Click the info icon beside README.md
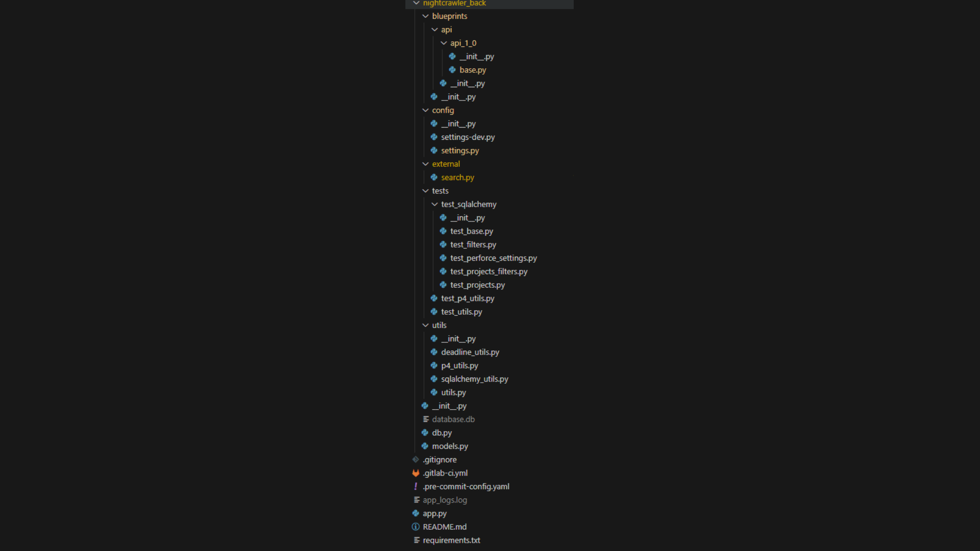980x551 pixels. [415, 527]
